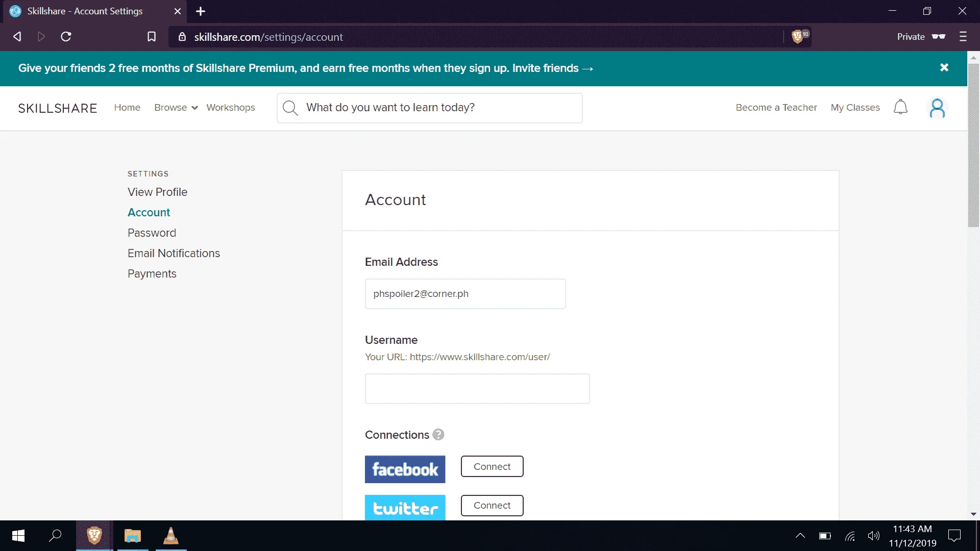The width and height of the screenshot is (980, 551).
Task: Open VLC media player from the taskbar
Action: click(171, 536)
